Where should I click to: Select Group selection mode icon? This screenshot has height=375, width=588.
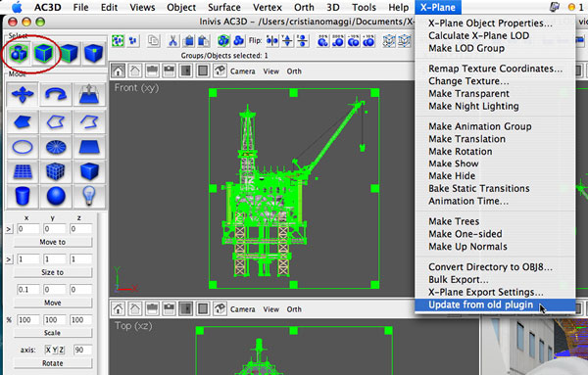click(x=19, y=54)
